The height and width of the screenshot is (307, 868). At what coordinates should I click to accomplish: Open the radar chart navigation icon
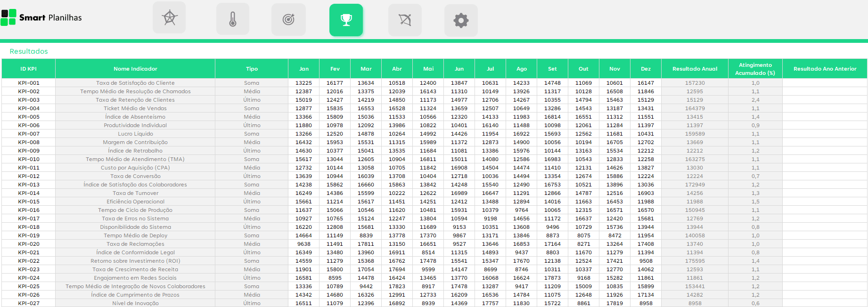[x=169, y=18]
